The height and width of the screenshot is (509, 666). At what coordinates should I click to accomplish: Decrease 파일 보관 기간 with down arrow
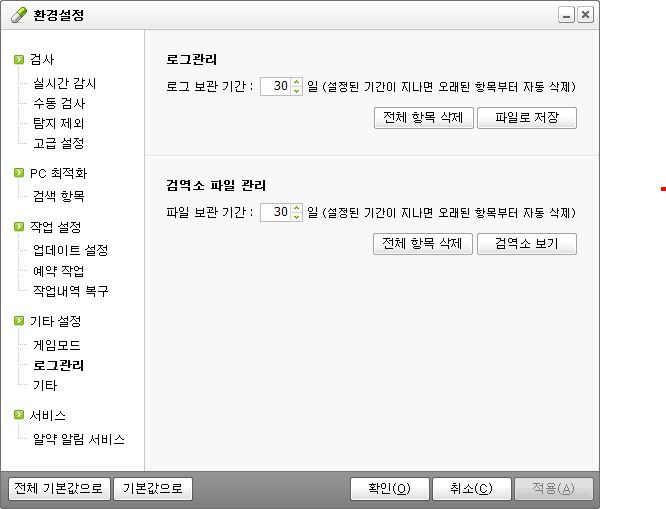pos(296,217)
